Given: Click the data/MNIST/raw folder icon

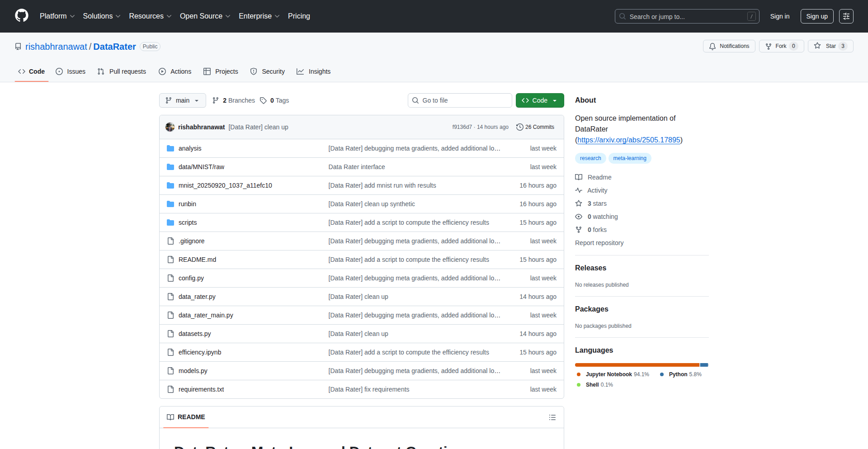Looking at the screenshot, I should tap(170, 167).
